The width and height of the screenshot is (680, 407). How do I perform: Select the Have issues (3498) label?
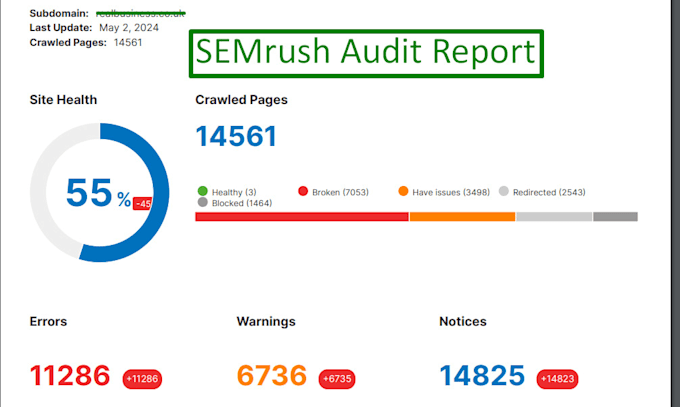click(x=451, y=192)
